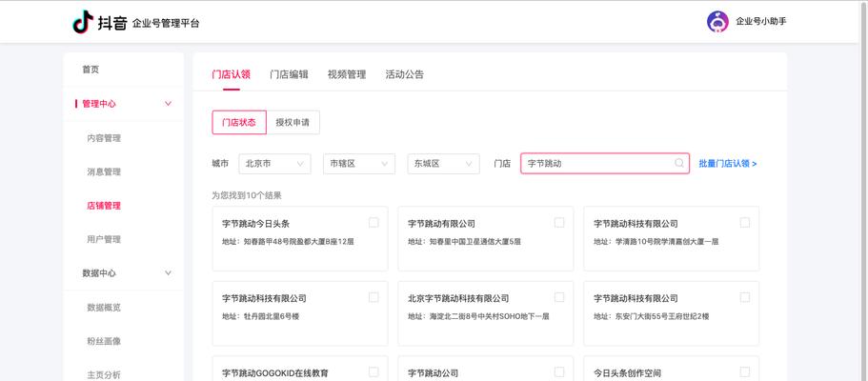The height and width of the screenshot is (381, 868).
Task: Open 内容管理 in sidebar
Action: [x=104, y=138]
